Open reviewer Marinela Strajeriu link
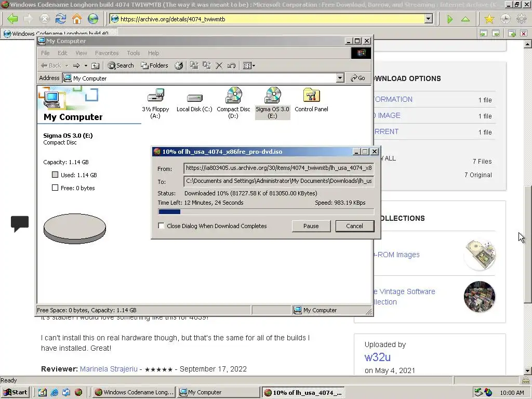The height and width of the screenshot is (399, 532). pyautogui.click(x=109, y=369)
